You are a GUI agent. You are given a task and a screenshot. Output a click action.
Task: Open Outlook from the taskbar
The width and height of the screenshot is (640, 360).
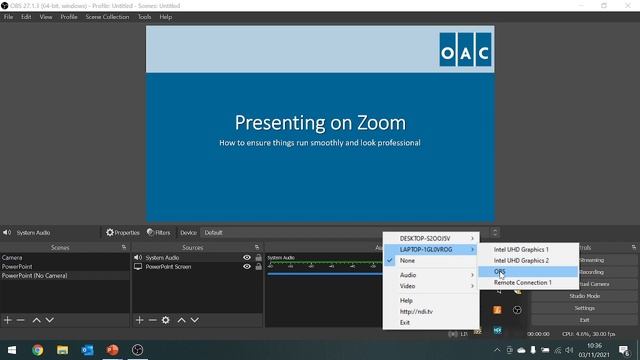pos(87,350)
